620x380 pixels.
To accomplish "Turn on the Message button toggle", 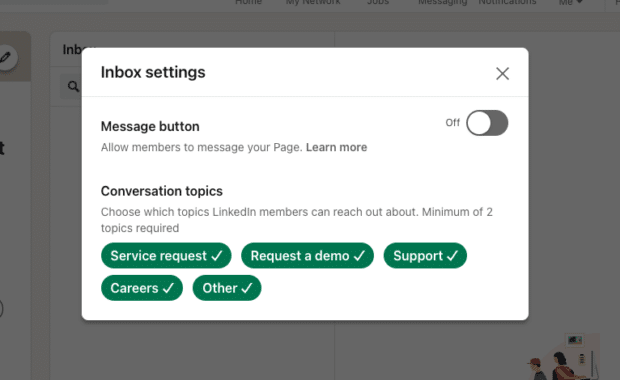I will [x=487, y=123].
